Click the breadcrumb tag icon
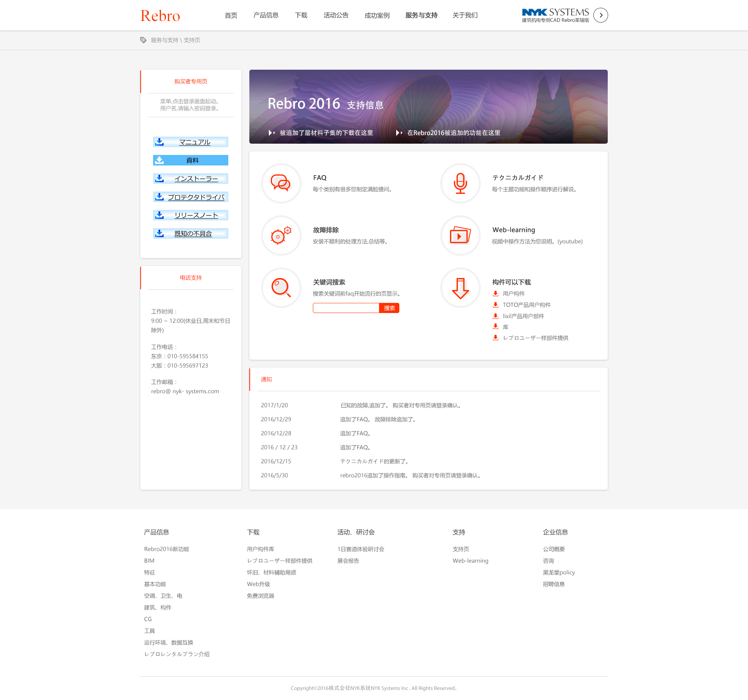 coord(143,40)
